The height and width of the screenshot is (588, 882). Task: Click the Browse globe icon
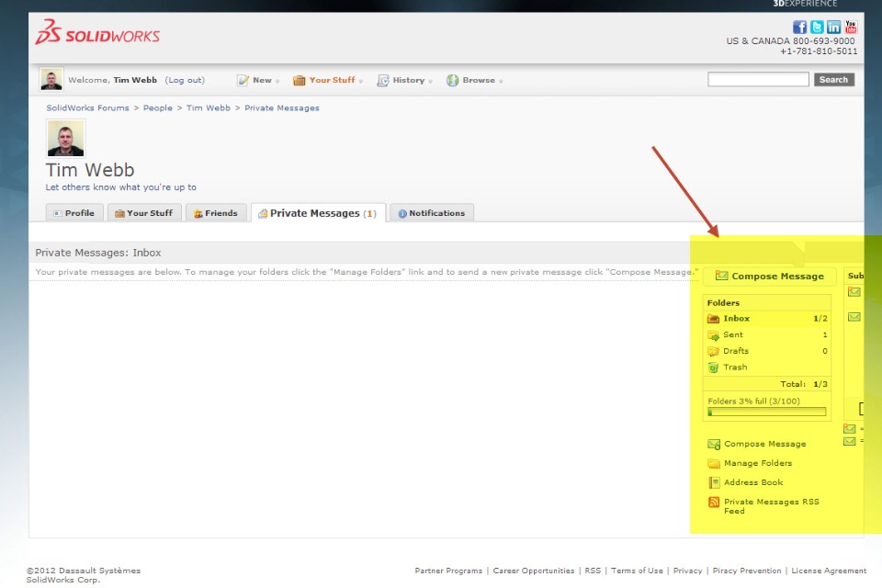(453, 81)
